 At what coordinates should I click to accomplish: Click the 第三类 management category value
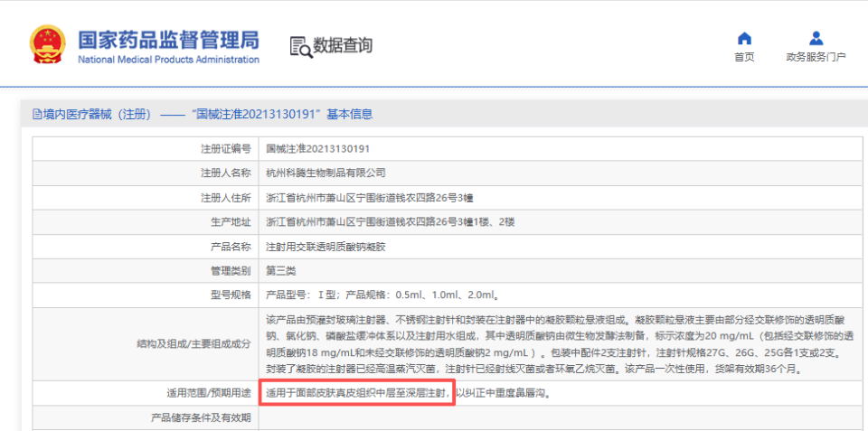280,270
